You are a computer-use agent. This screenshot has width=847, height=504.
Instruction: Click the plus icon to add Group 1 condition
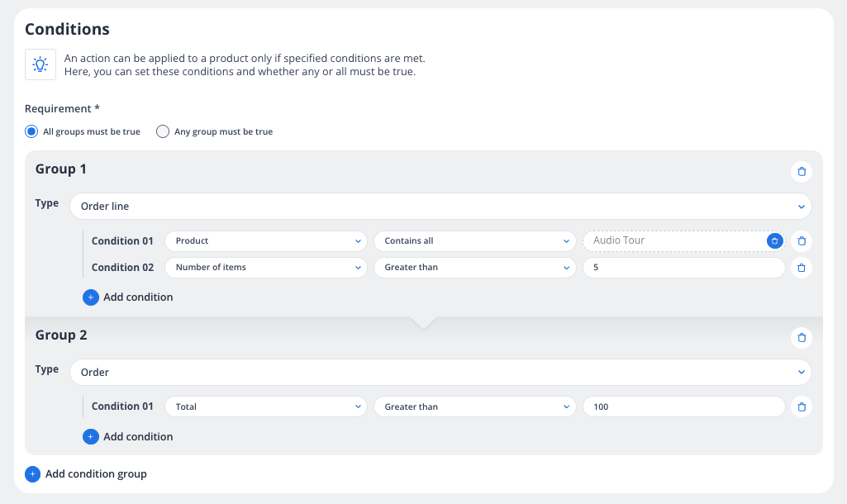(91, 297)
